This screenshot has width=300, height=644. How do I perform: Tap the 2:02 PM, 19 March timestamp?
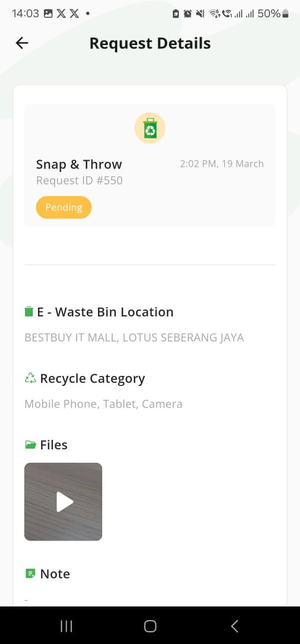tap(222, 164)
